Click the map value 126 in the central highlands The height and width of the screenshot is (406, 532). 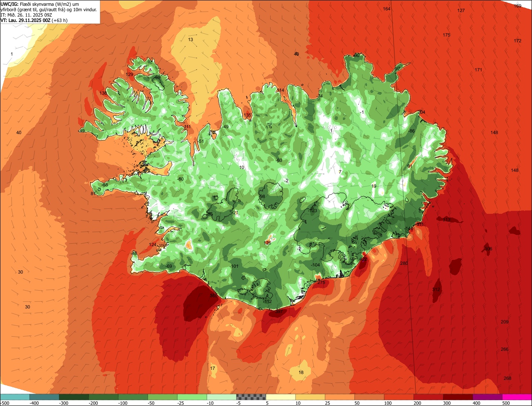coord(268,243)
